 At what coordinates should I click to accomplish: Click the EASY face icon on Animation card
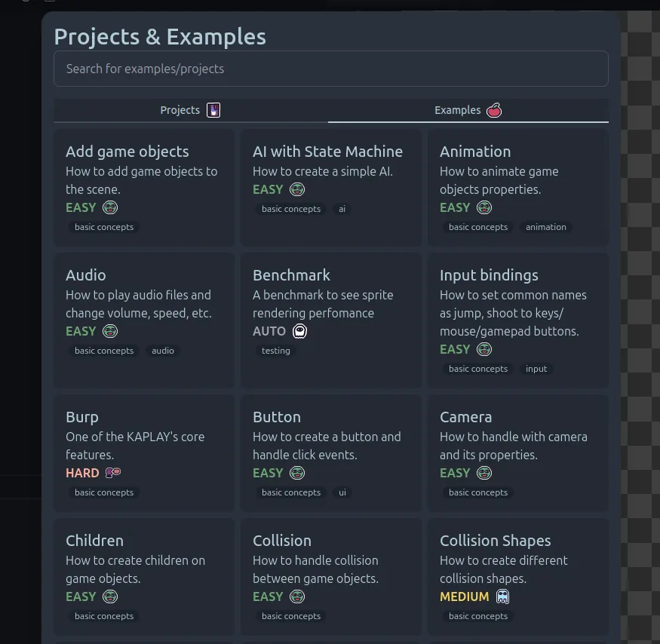[484, 207]
